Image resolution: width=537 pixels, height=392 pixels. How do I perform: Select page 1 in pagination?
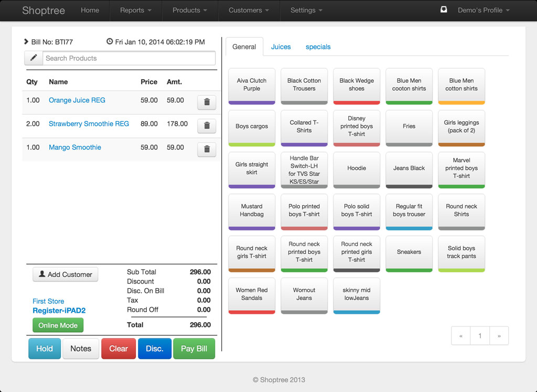pos(480,336)
